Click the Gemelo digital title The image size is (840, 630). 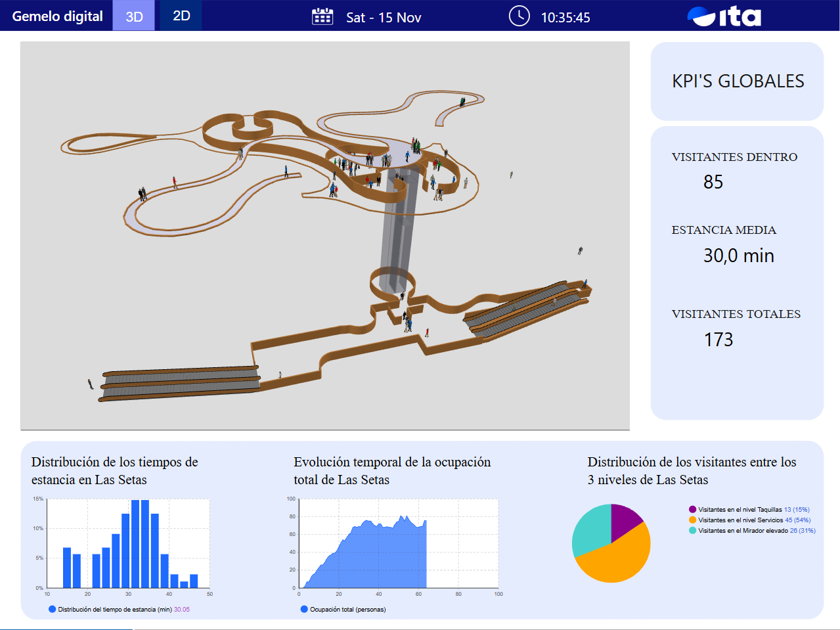coord(58,16)
